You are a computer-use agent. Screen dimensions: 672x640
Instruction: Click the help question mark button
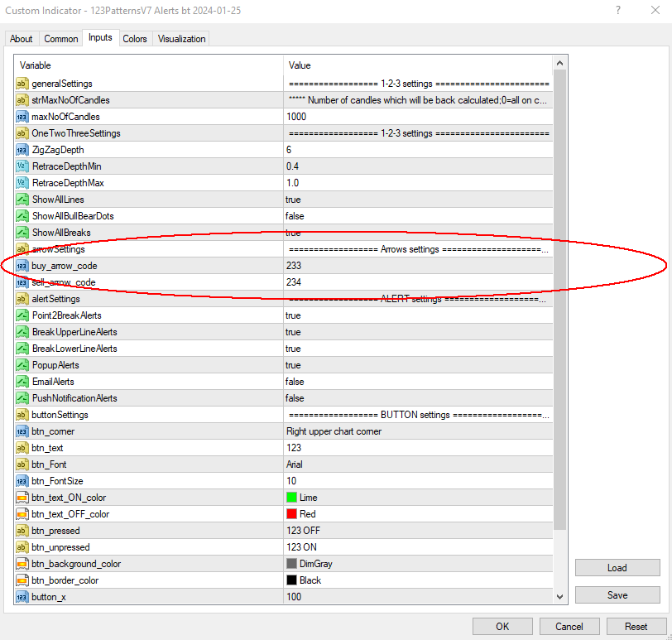618,10
